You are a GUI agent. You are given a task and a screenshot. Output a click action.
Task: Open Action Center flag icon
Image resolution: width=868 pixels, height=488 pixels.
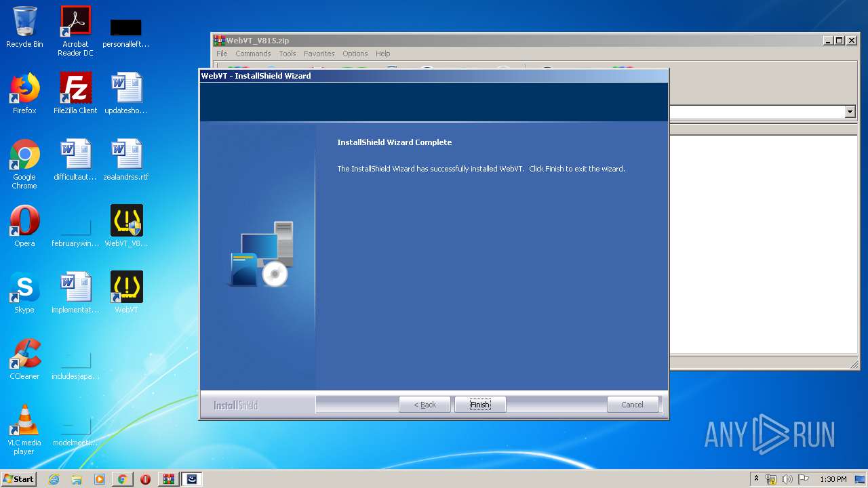(804, 479)
